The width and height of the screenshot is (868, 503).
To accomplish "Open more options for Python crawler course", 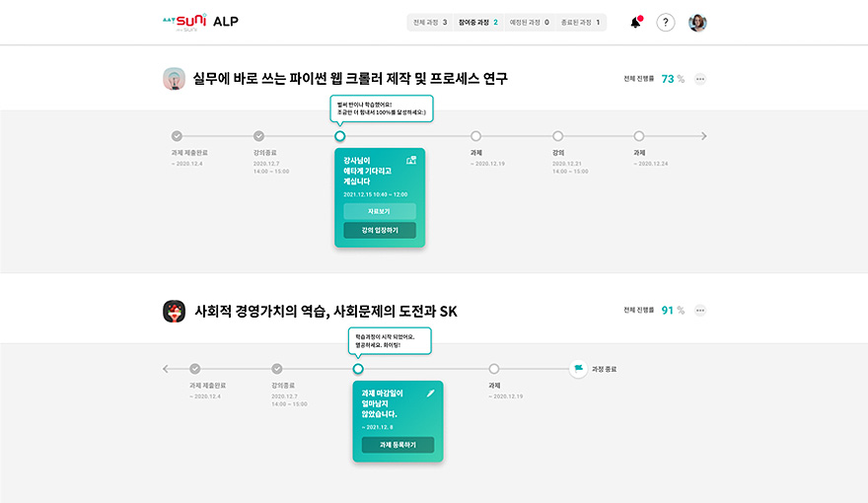I will coord(700,79).
